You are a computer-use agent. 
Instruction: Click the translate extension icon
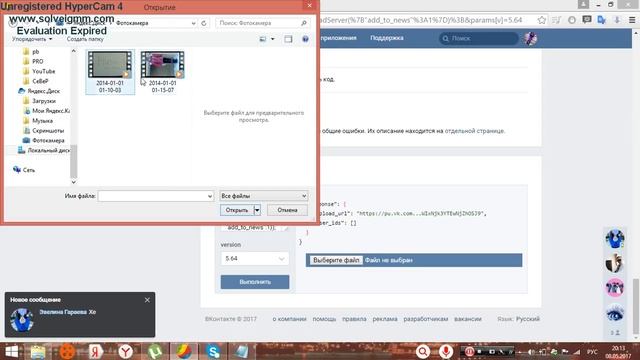click(601, 20)
